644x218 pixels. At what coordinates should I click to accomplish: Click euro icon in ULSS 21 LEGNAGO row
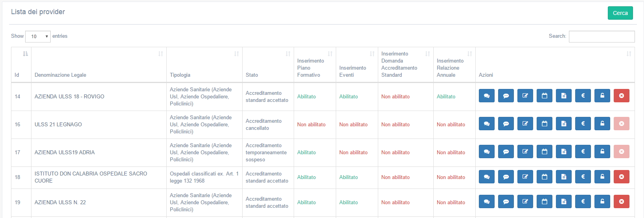coord(583,124)
